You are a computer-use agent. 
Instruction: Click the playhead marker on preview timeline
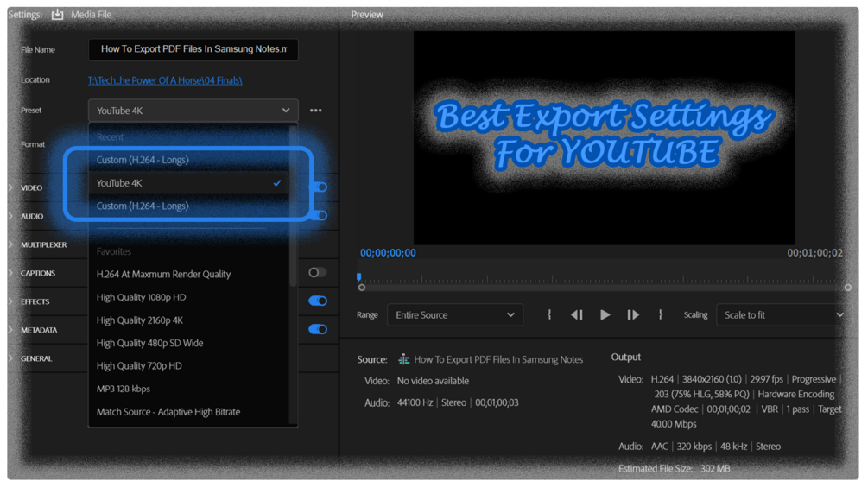point(358,276)
